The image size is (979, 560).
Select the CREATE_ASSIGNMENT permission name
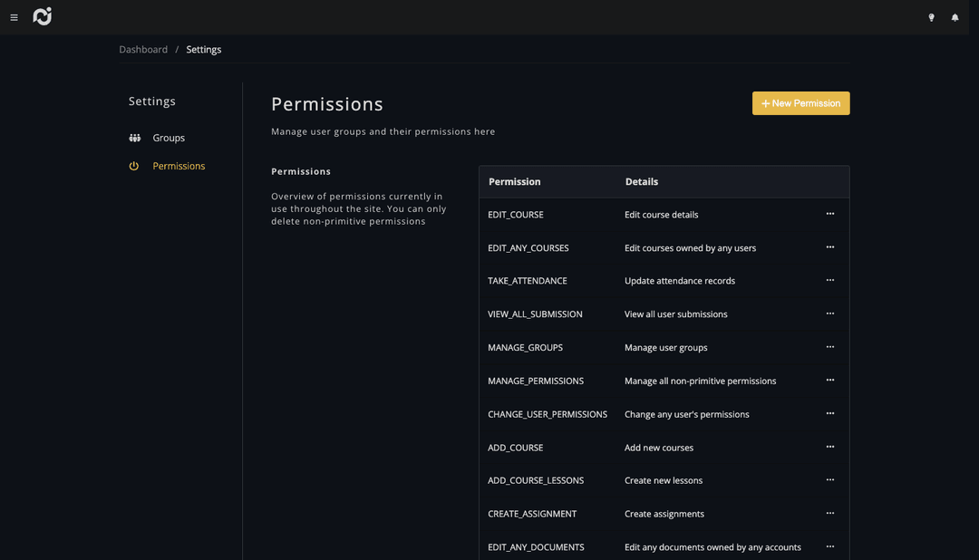pos(532,514)
